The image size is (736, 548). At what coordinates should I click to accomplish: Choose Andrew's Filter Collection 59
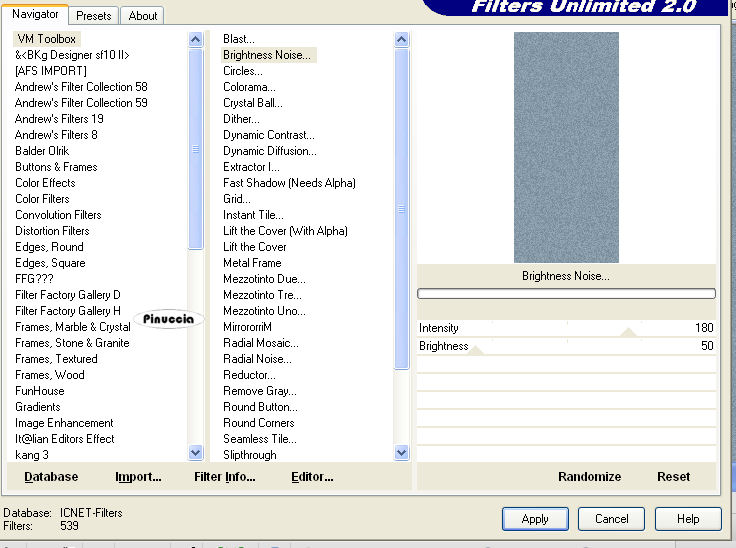pyautogui.click(x=81, y=103)
